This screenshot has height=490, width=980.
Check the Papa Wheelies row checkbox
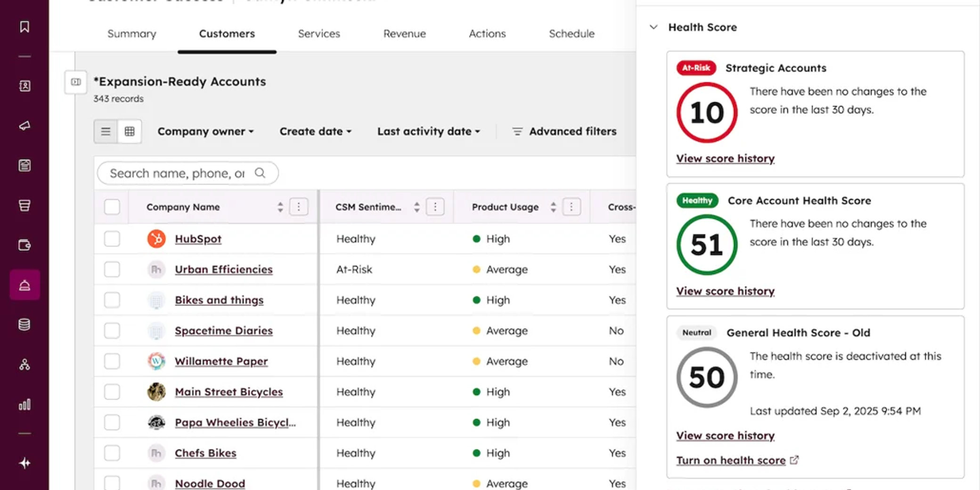(112, 423)
